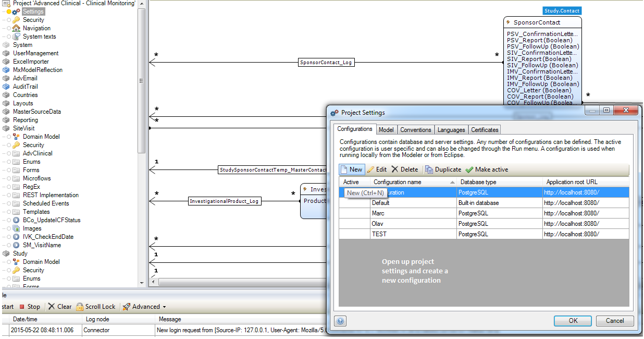Switch to the Model tab
The width and height of the screenshot is (644, 339).
click(x=386, y=130)
